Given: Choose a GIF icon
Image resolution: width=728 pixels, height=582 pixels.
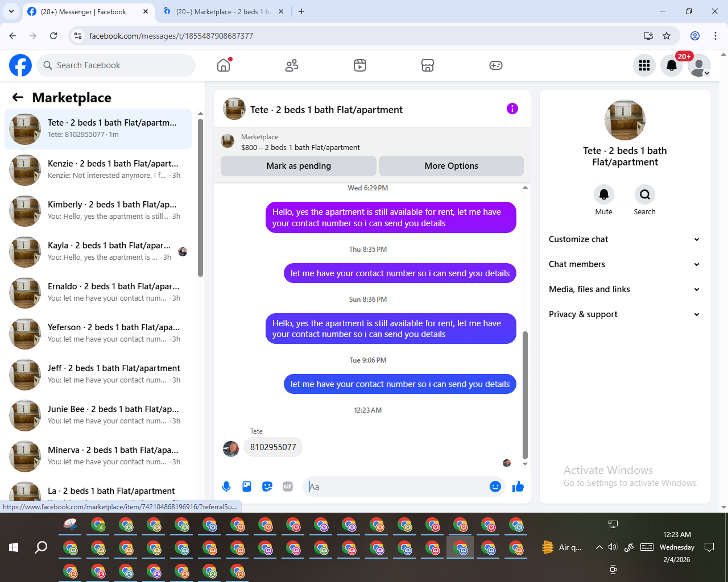Looking at the screenshot, I should point(288,487).
